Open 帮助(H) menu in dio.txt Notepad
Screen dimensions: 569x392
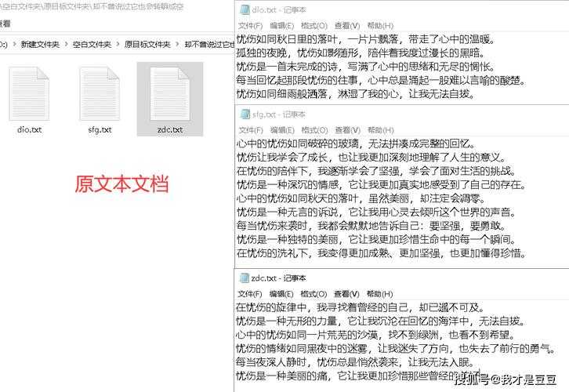point(380,26)
